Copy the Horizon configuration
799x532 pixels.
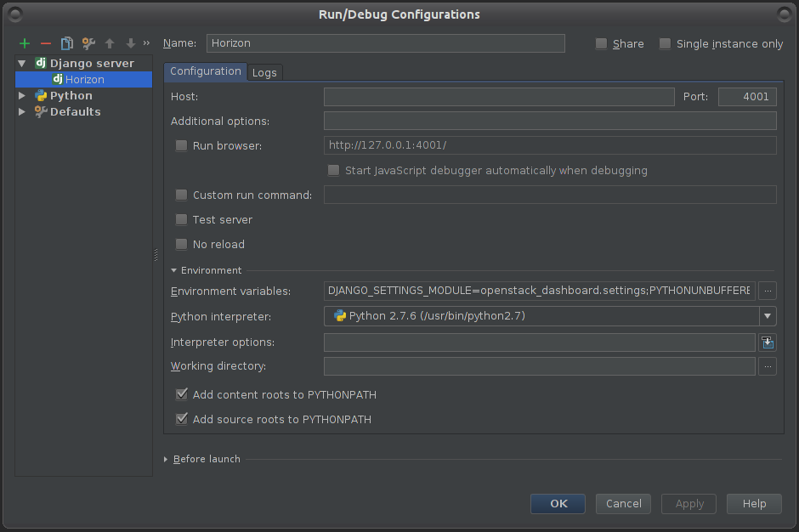coord(66,43)
